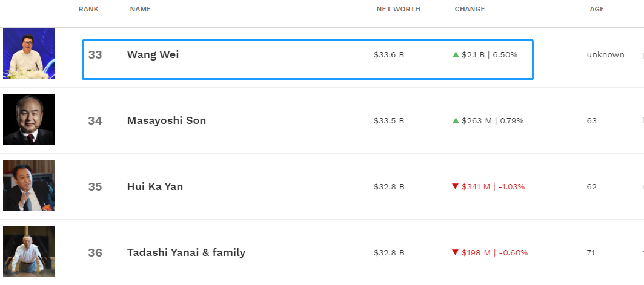Click the $32.8 B net worth of Hui Ka Yan
The width and height of the screenshot is (644, 285).
[389, 186]
